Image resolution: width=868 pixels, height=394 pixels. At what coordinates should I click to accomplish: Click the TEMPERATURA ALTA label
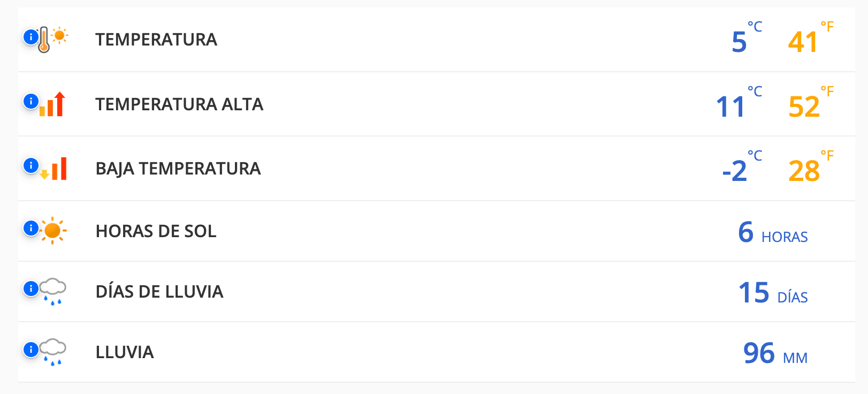(179, 104)
